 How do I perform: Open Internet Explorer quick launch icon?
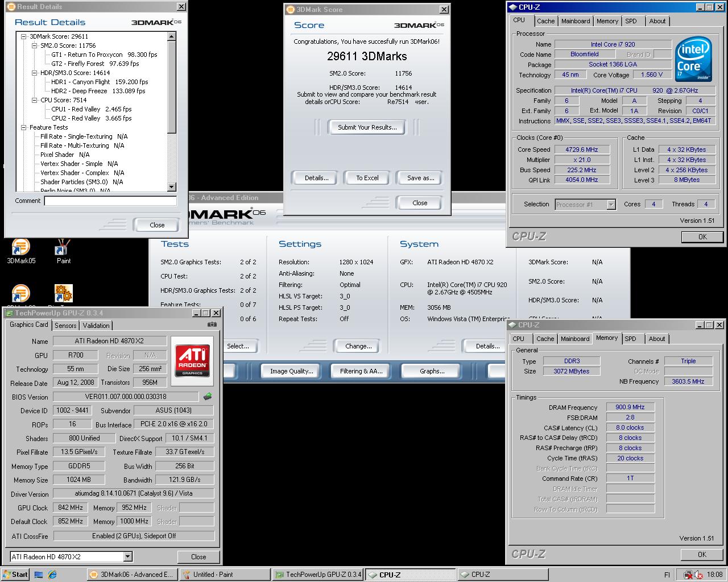(x=52, y=575)
